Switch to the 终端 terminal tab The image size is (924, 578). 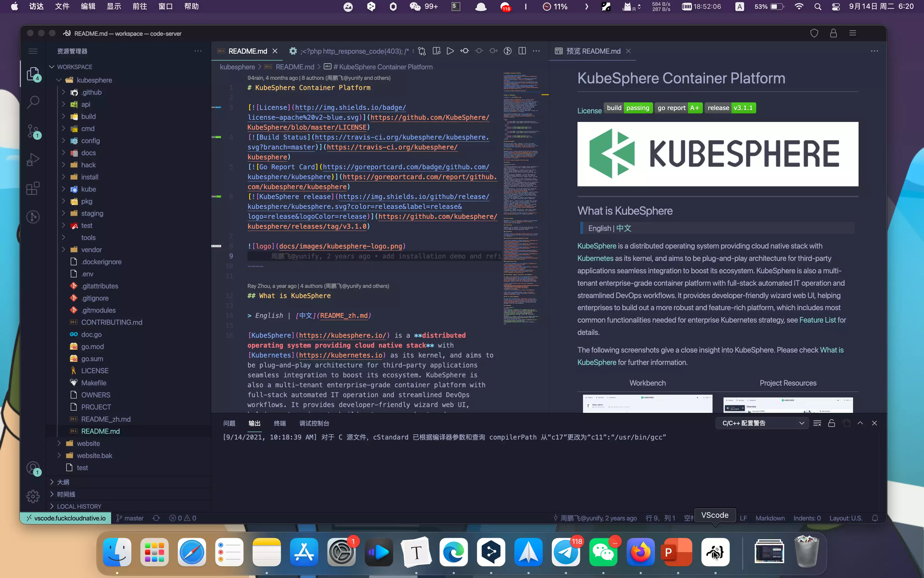(279, 423)
